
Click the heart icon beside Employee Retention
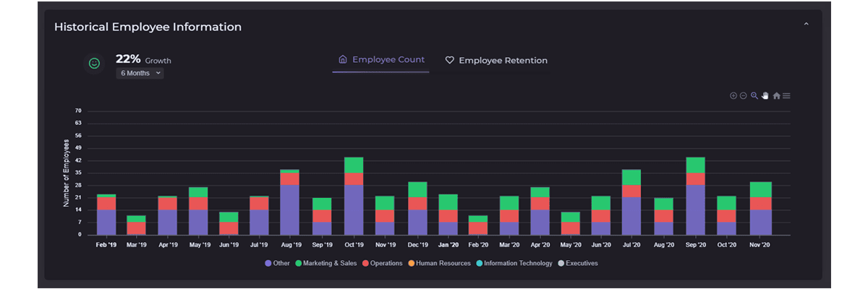pos(449,61)
